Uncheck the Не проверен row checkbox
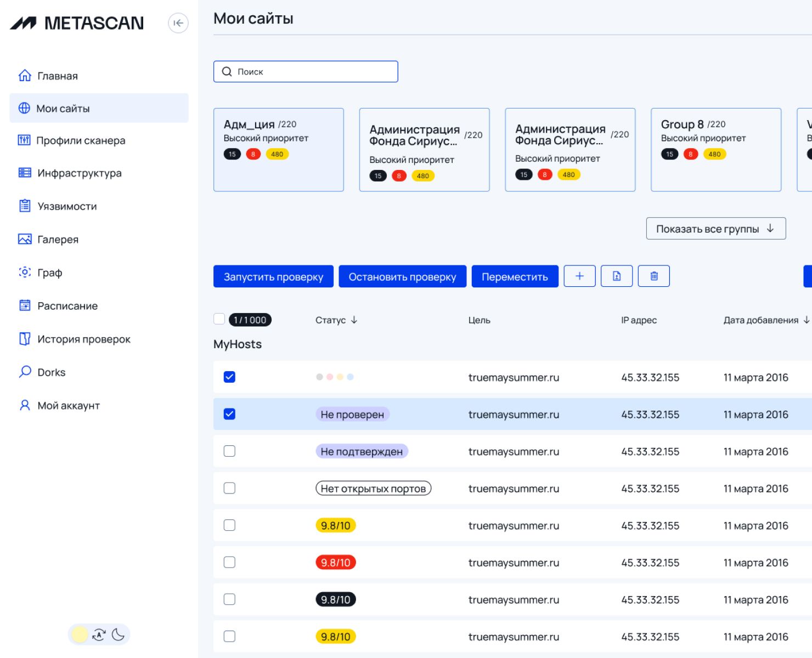 click(229, 414)
